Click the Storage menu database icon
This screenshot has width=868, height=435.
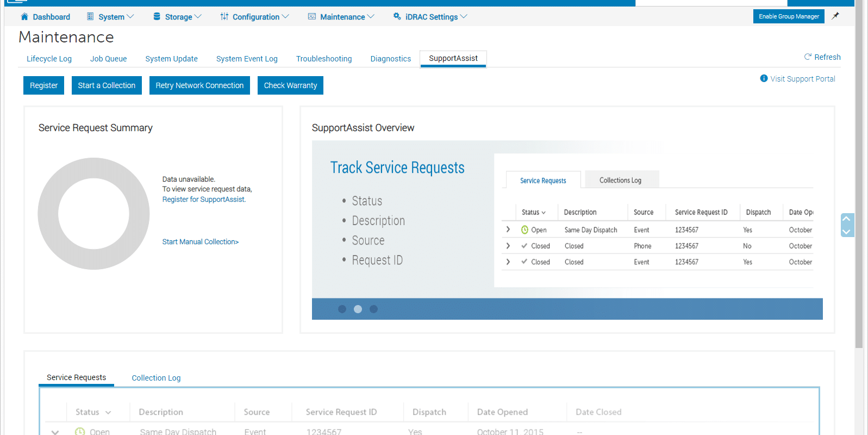tap(157, 17)
